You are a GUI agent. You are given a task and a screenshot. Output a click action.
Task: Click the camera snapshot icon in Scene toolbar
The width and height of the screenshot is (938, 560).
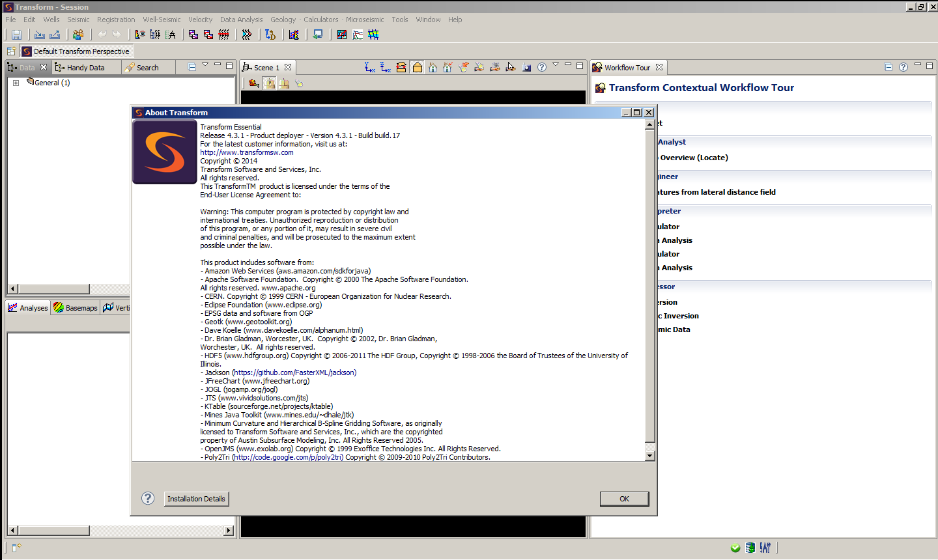tap(526, 67)
